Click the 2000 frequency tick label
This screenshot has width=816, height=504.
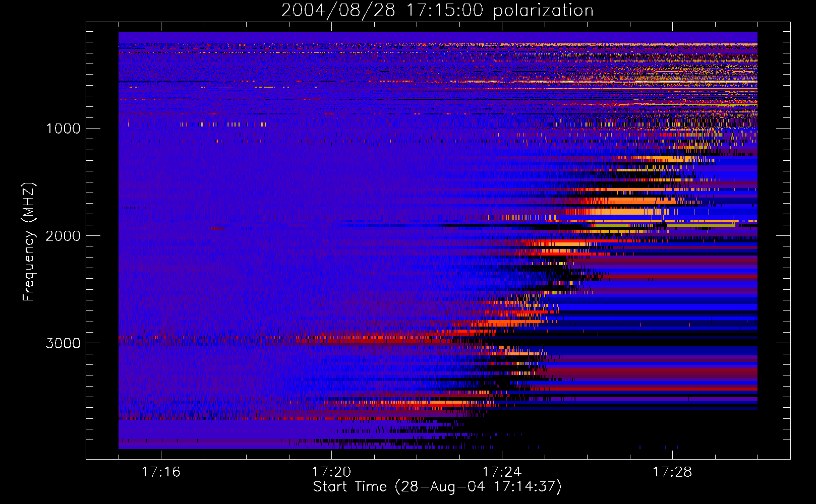click(63, 236)
